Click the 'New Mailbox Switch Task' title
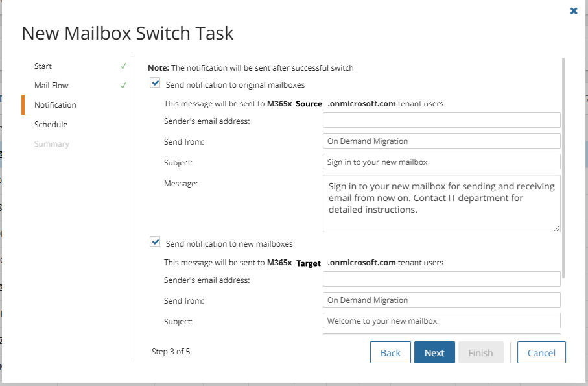Screen dimensions: 588x386 click(x=128, y=33)
